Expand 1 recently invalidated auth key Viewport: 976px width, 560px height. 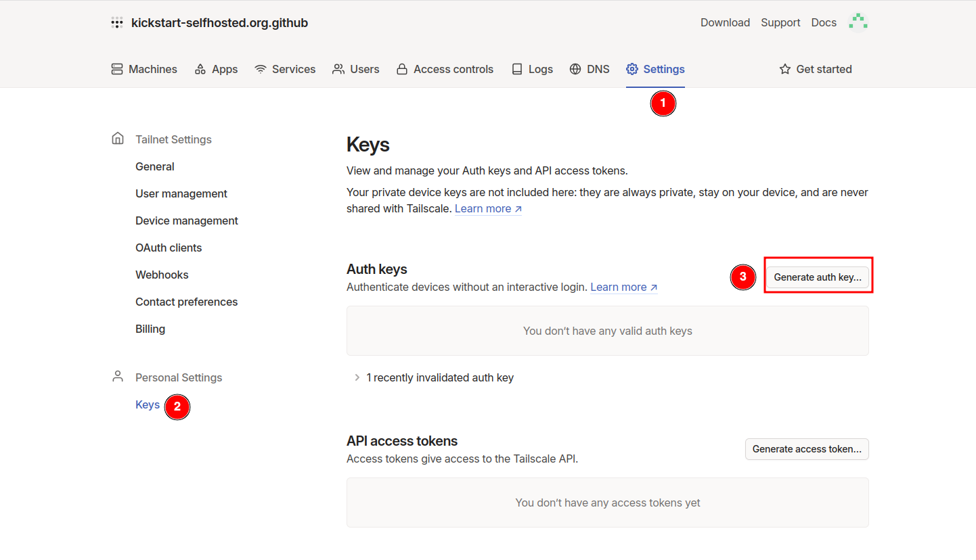[434, 377]
